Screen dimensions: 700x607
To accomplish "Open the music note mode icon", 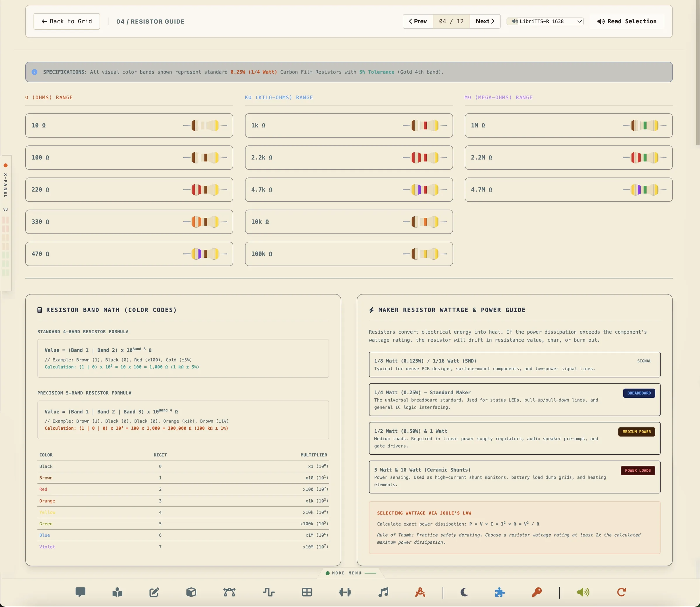I will coord(383,592).
